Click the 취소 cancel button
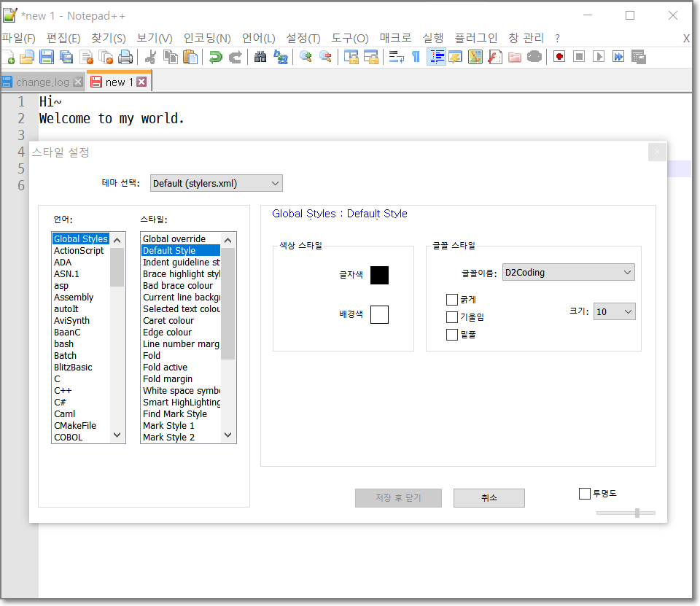The width and height of the screenshot is (700, 606). pyautogui.click(x=489, y=497)
